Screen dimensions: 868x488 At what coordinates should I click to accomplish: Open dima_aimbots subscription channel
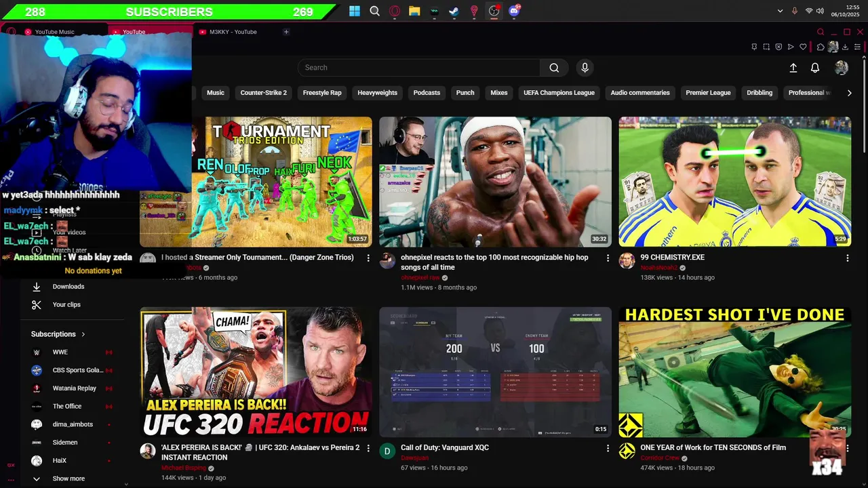(x=73, y=424)
